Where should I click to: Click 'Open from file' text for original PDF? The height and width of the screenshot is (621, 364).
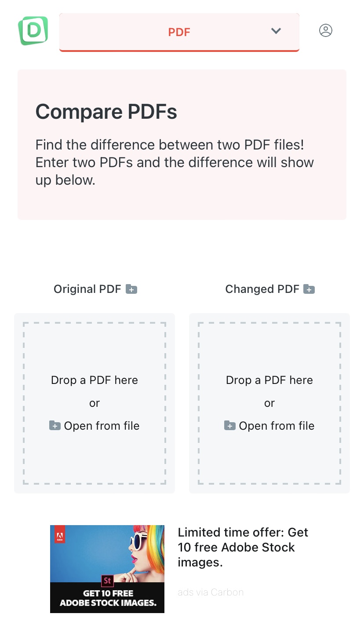tap(102, 426)
